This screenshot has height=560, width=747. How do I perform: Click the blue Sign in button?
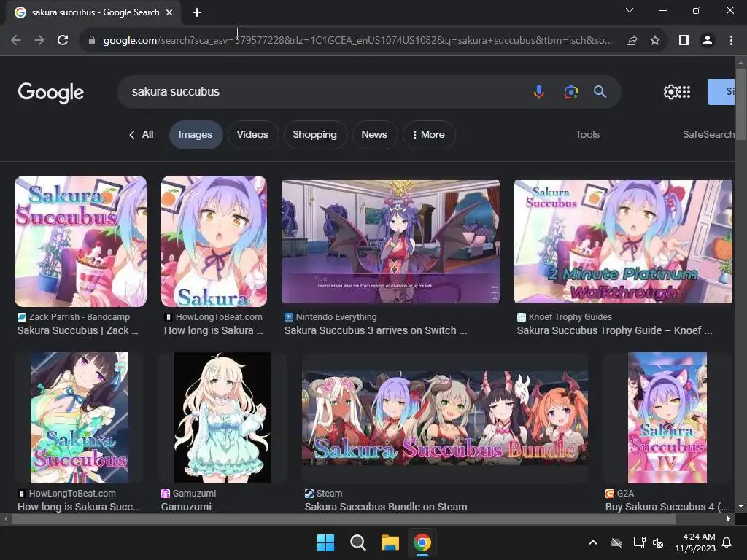click(x=721, y=91)
